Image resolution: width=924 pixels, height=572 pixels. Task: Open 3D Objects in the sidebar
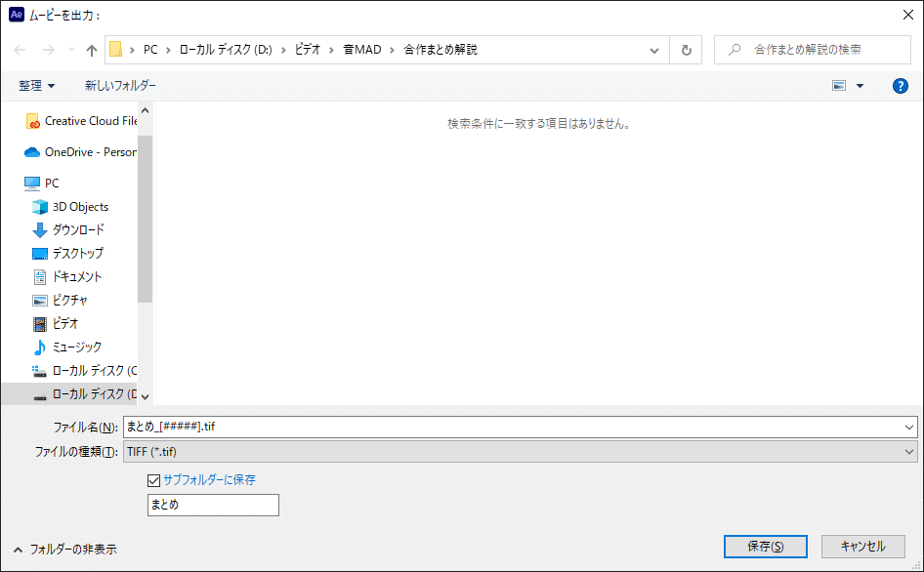click(x=70, y=207)
